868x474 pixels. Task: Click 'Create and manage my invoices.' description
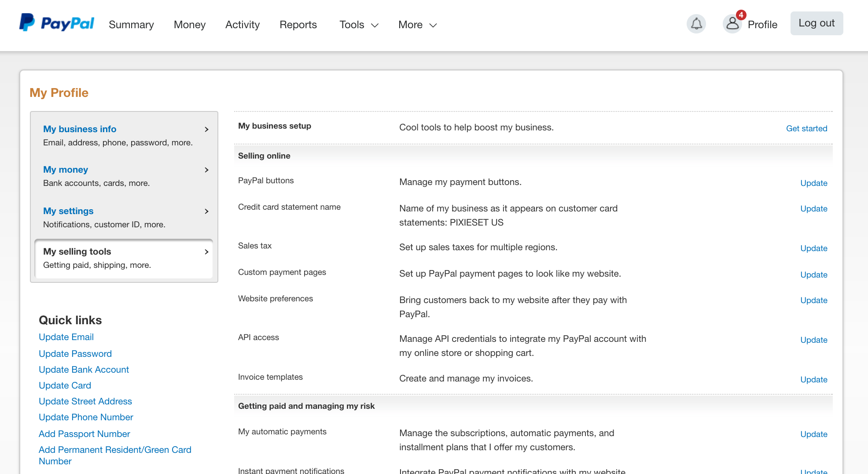point(466,378)
